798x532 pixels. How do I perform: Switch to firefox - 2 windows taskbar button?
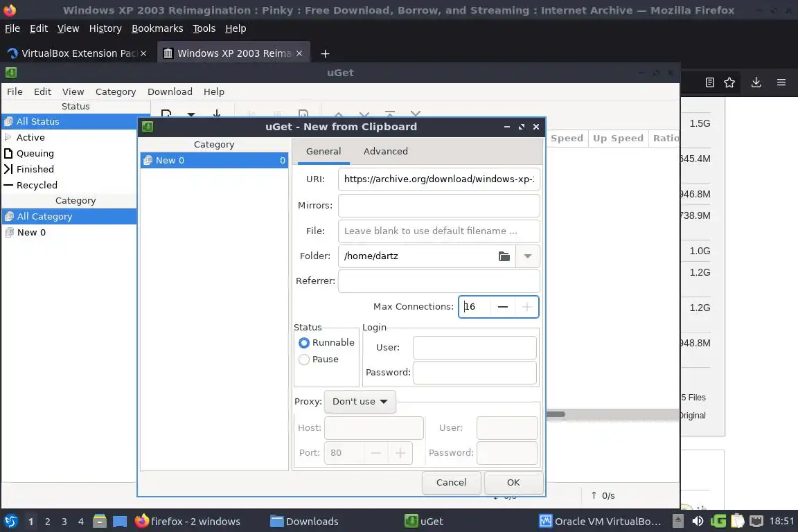click(x=188, y=522)
